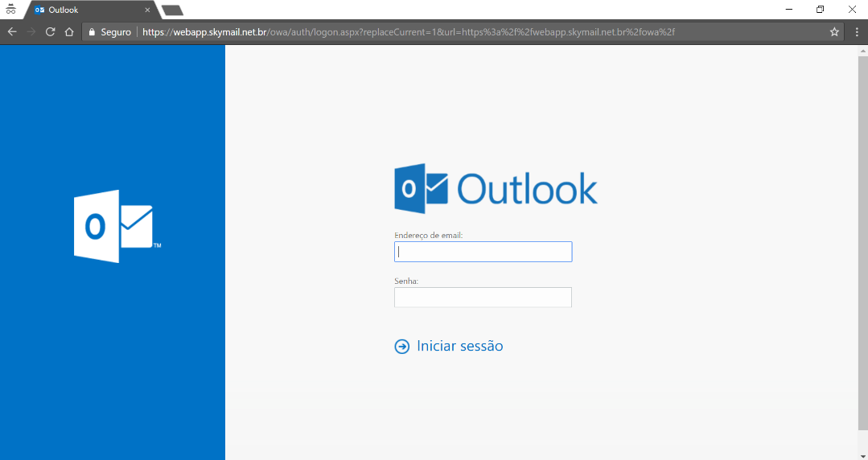Click the Seguro padlock icon
Screen dimensions: 868x460
(x=92, y=32)
